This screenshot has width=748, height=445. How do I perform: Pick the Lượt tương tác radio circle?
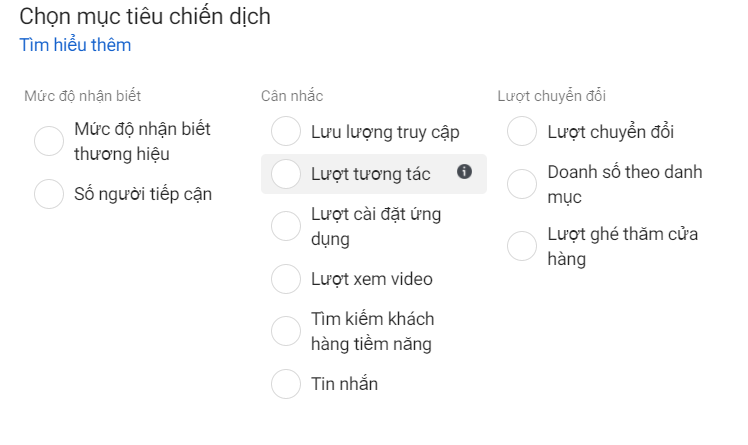(x=286, y=174)
